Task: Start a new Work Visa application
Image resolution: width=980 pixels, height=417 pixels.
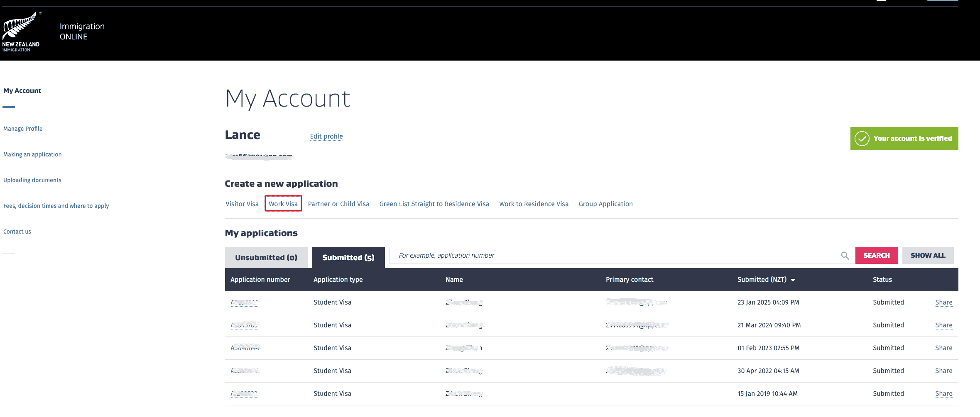Action: [x=283, y=204]
